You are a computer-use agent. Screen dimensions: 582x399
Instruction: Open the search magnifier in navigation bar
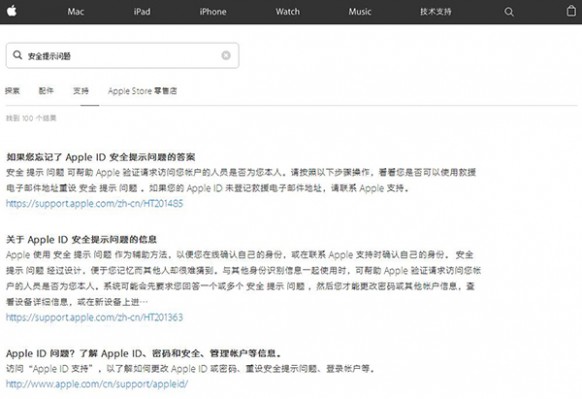coord(509,12)
